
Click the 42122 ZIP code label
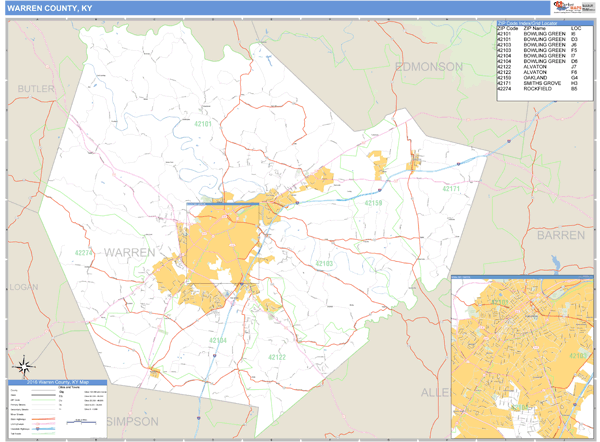[x=277, y=357]
